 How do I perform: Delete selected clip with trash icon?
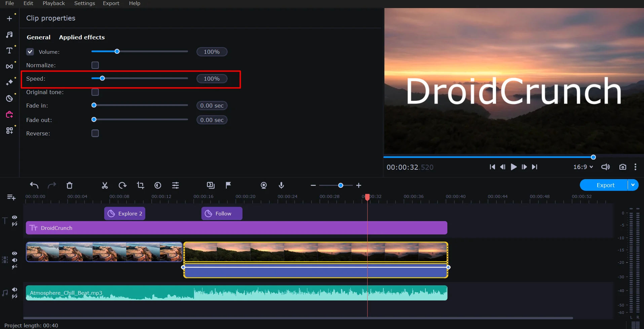70,185
